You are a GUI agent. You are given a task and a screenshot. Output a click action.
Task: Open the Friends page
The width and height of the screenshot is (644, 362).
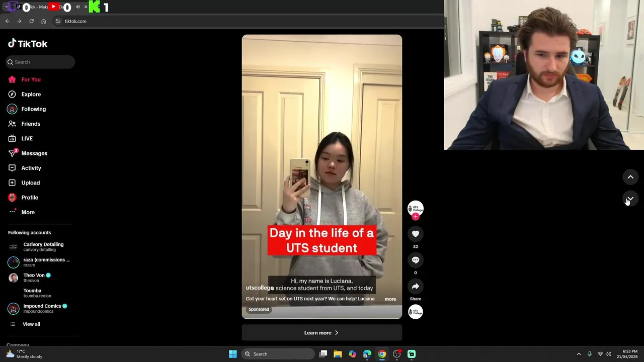[x=30, y=124]
